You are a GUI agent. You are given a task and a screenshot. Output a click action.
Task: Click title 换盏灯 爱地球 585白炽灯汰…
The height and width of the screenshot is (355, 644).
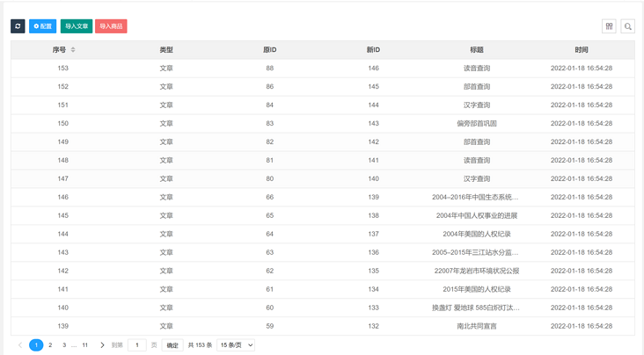(476, 308)
